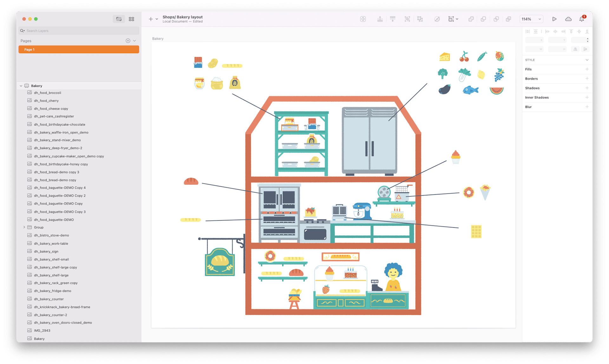609x364 pixels.
Task: Click the rotation field stepper arrows
Action: [x=588, y=40]
